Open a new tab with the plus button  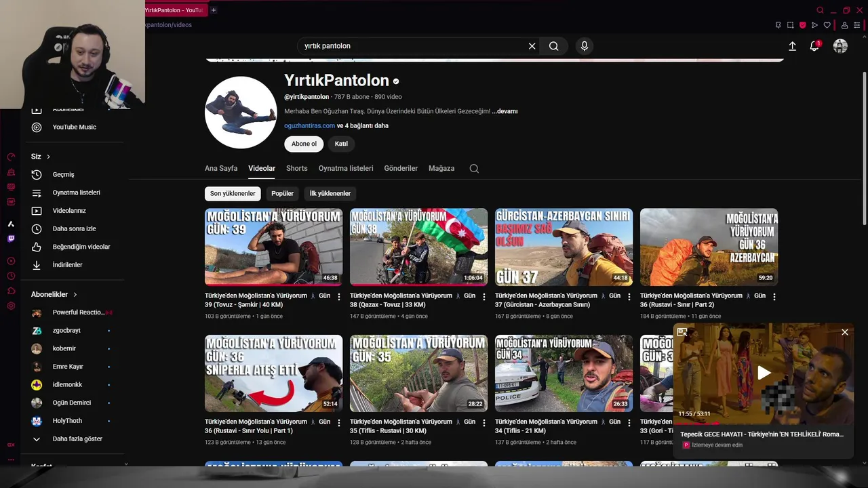click(x=213, y=10)
